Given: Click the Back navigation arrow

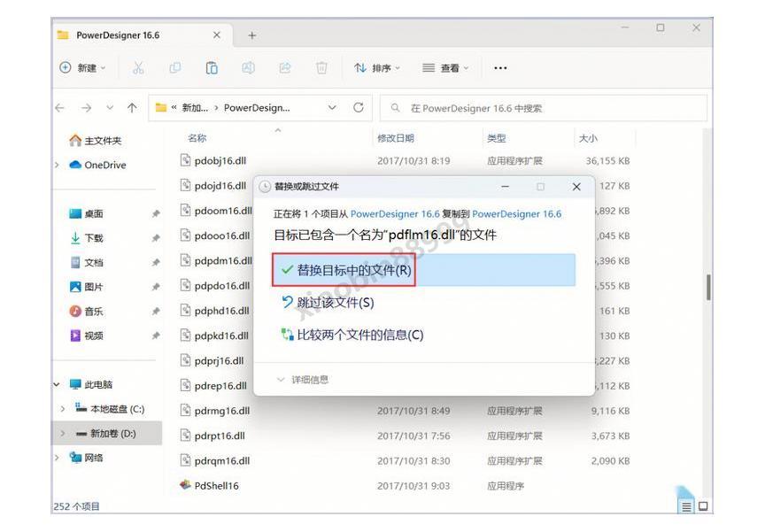Looking at the screenshot, I should pos(60,108).
